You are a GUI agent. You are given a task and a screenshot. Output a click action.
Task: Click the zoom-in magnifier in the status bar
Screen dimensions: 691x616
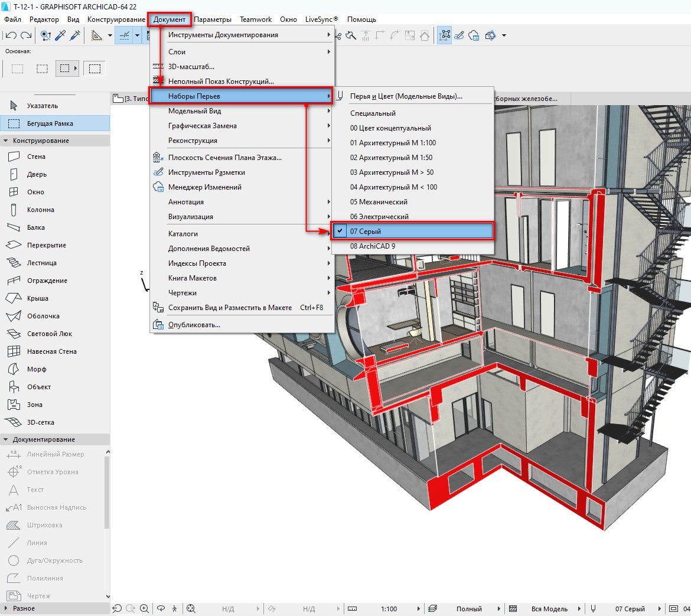click(x=144, y=608)
